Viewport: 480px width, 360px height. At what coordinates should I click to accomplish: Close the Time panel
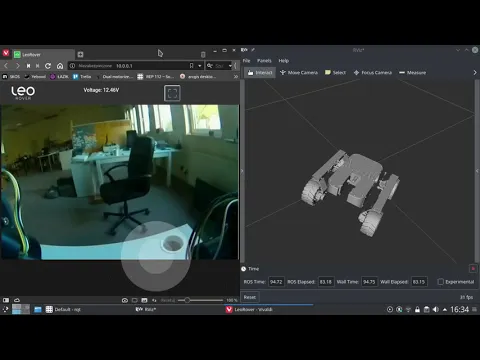click(x=473, y=268)
